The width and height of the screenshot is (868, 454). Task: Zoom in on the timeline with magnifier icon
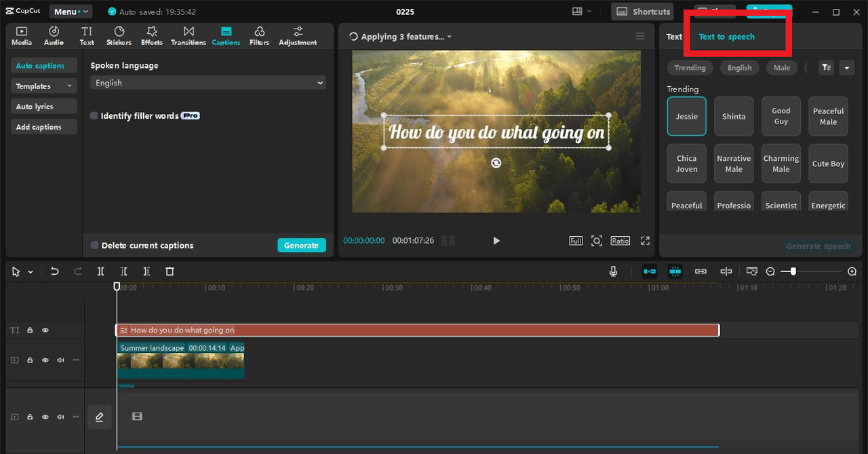click(x=851, y=271)
